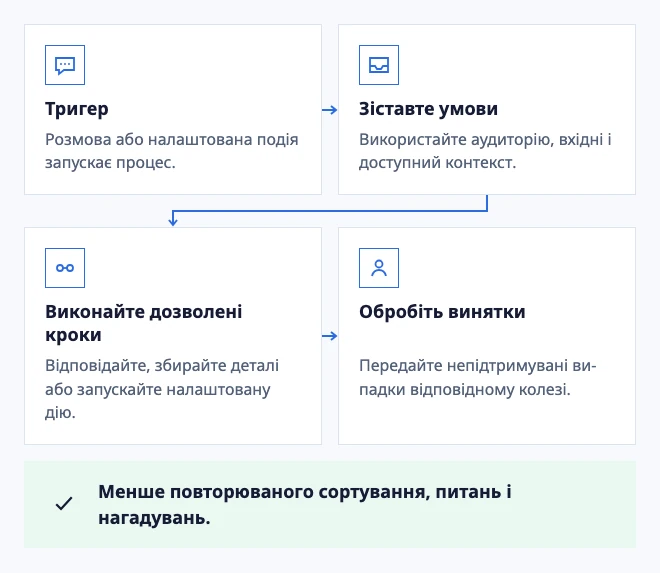Click text Відповідайте, збирайте деталі або запускайте
This screenshot has width=660, height=573.
(x=162, y=389)
